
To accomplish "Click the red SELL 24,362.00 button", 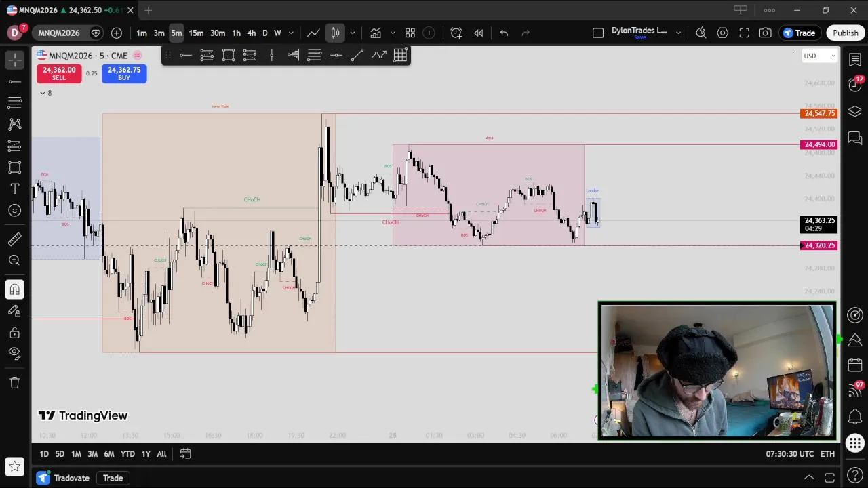I will pyautogui.click(x=59, y=73).
